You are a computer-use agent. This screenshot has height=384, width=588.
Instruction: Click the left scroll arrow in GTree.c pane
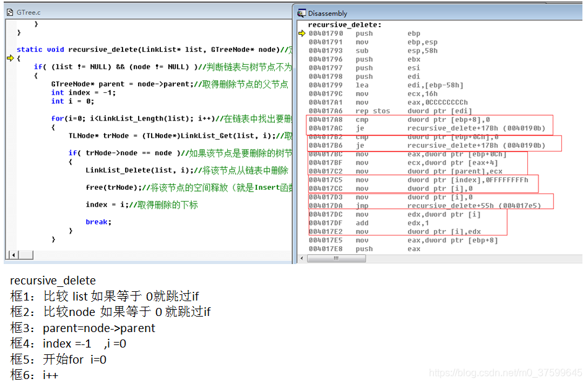(x=14, y=255)
